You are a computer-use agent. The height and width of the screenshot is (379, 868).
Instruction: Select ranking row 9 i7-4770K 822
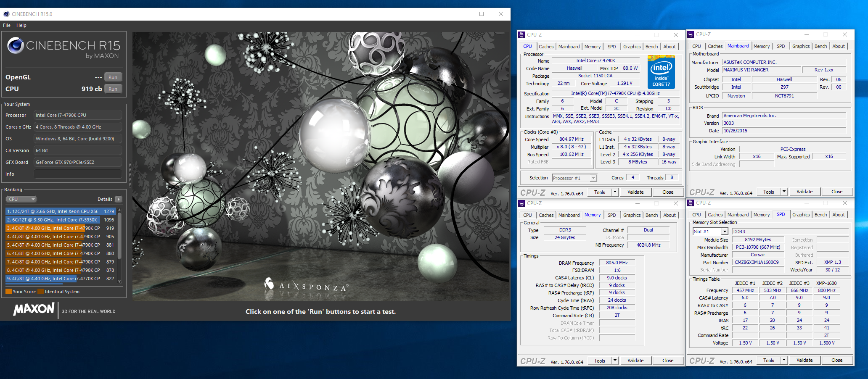tap(61, 279)
